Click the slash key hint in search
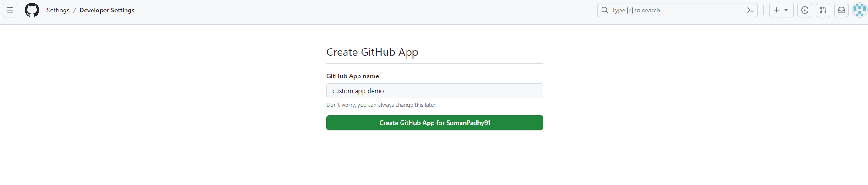This screenshot has width=868, height=185. coord(630,11)
